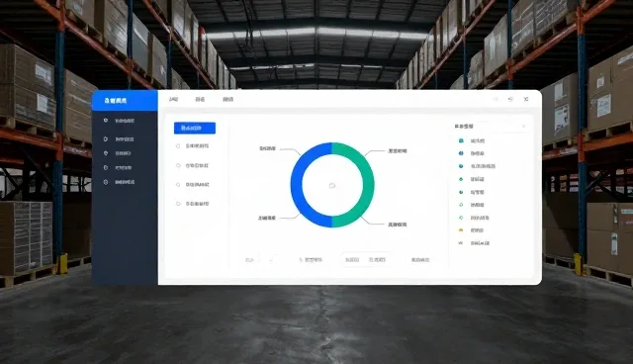The width and height of the screenshot is (633, 364).
Task: Open the first top navigation tab
Action: tap(174, 99)
